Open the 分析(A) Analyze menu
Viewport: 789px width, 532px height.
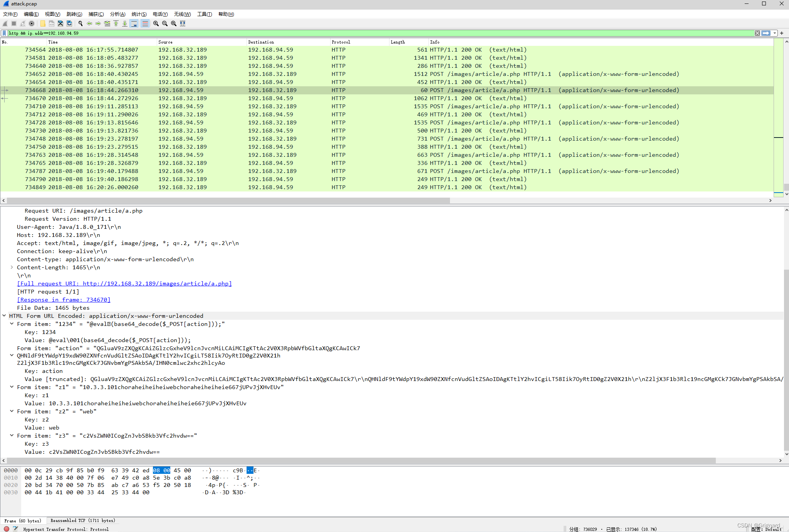(118, 14)
